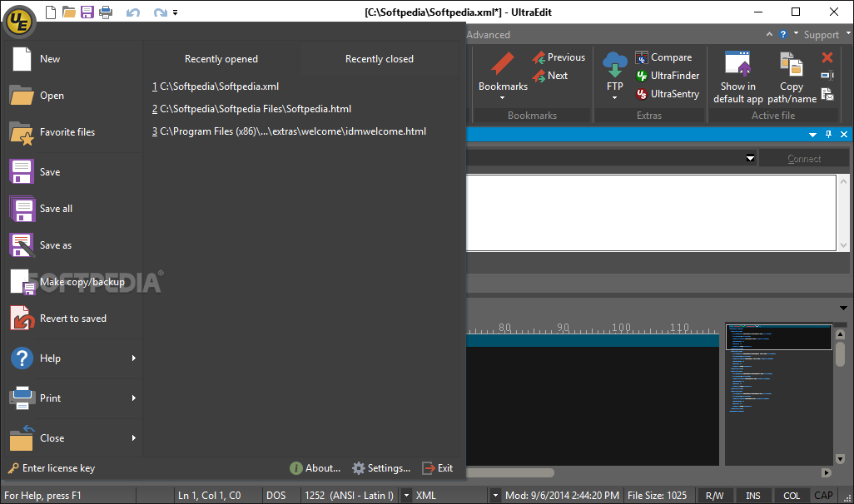
Task: Click the Redo arrow in title bar
Action: pyautogui.click(x=160, y=12)
